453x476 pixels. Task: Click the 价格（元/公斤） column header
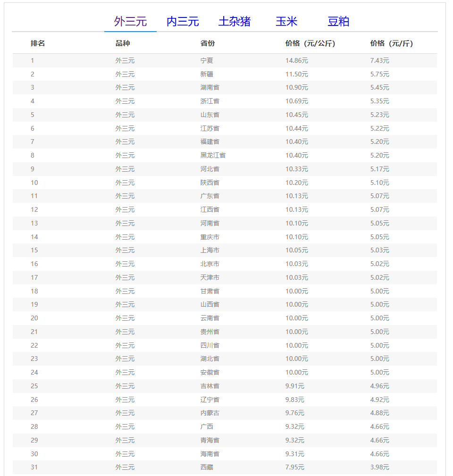coord(310,43)
